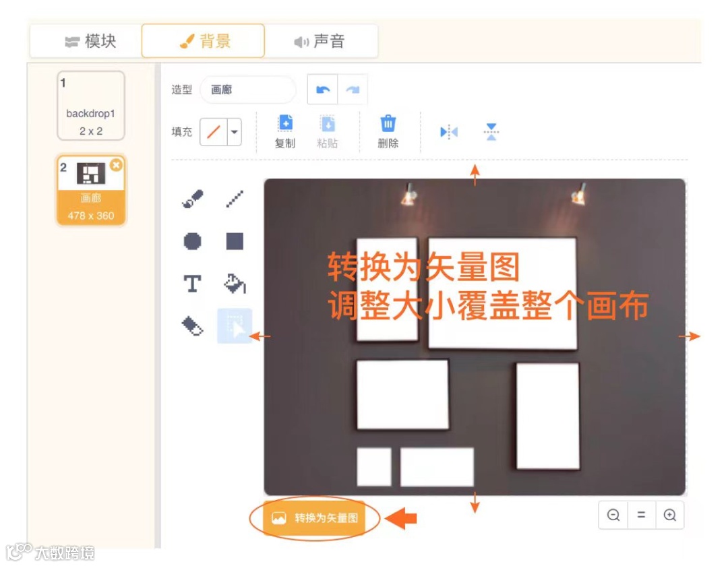Switch to the 声音 tab
728x566 pixels.
[x=321, y=41]
